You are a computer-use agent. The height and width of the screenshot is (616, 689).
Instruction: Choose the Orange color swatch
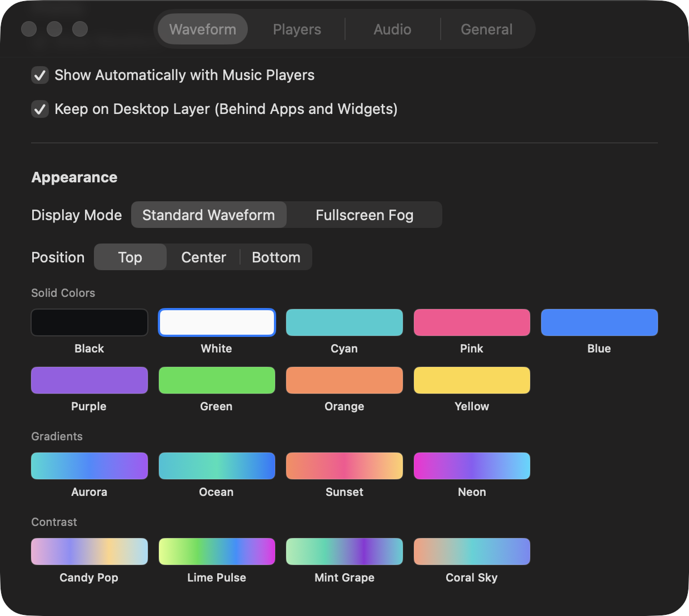pyautogui.click(x=344, y=380)
